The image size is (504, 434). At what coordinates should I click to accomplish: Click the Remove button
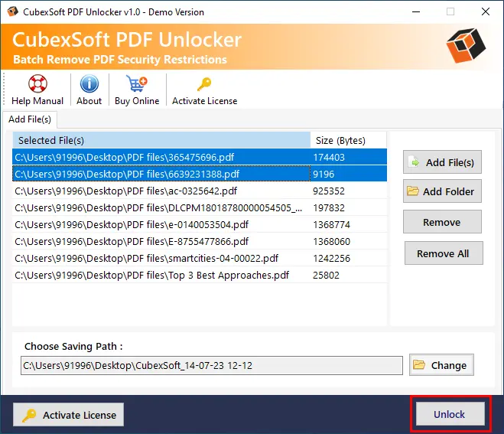tap(442, 223)
